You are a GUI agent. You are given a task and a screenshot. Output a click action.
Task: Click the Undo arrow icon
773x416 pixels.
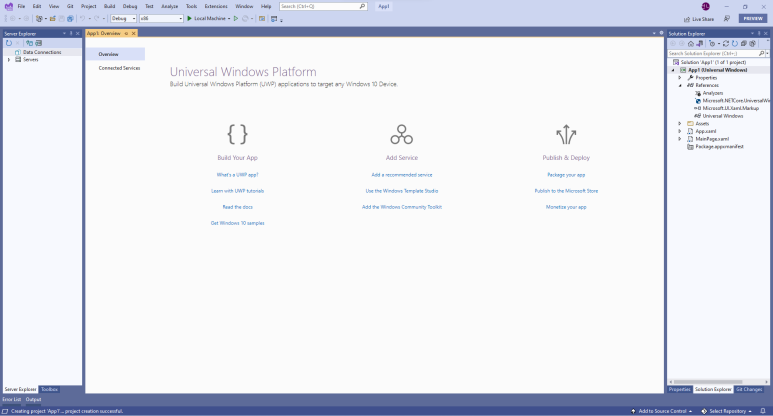[x=82, y=19]
